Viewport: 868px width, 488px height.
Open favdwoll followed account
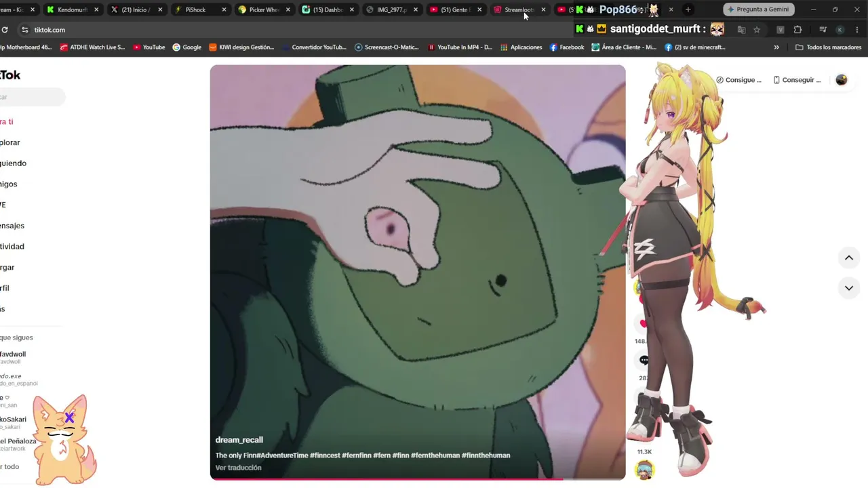tap(13, 357)
